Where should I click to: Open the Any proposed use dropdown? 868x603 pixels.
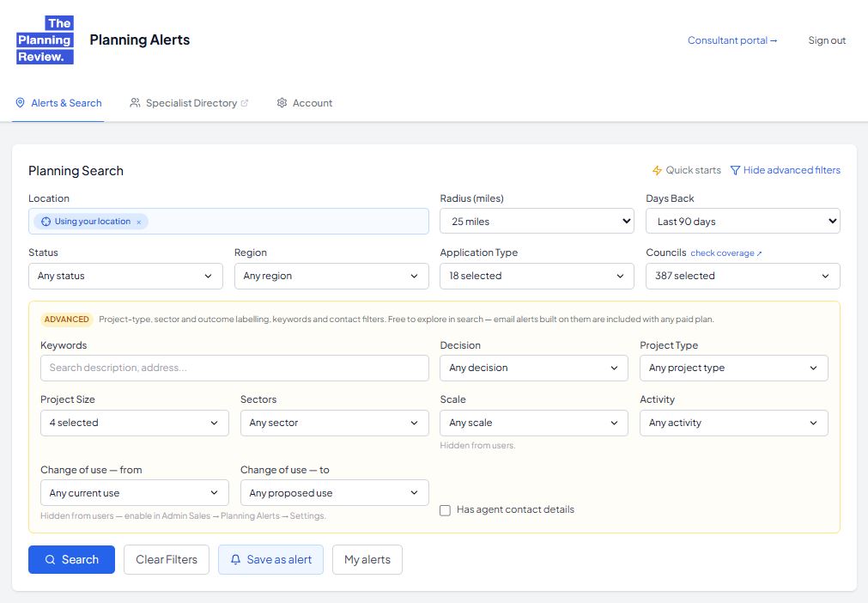click(x=334, y=493)
